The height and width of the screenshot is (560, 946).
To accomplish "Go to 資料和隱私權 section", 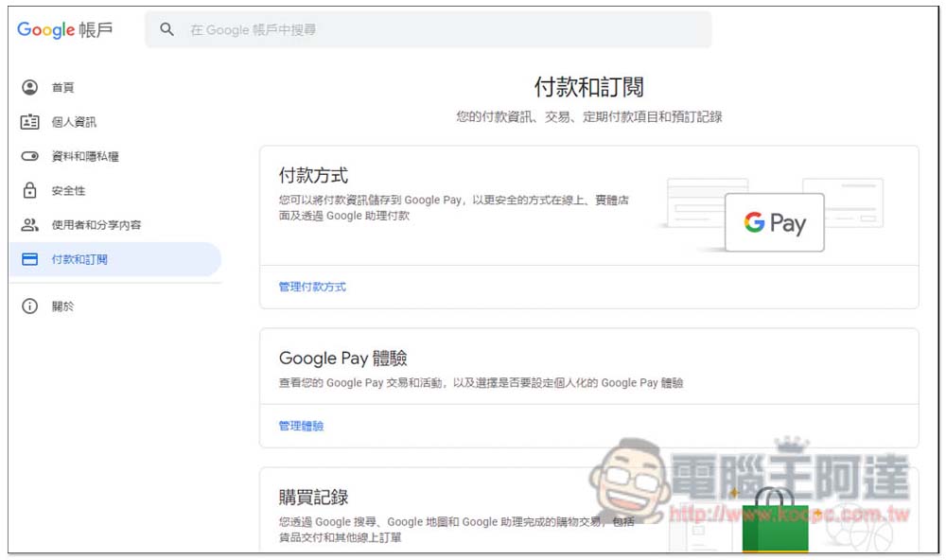I will tap(85, 157).
